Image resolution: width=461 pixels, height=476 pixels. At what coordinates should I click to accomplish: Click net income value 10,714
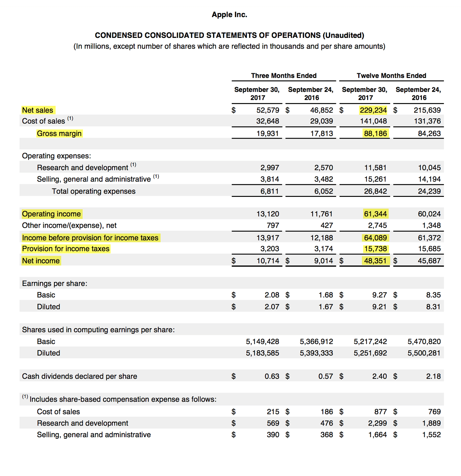(x=268, y=261)
